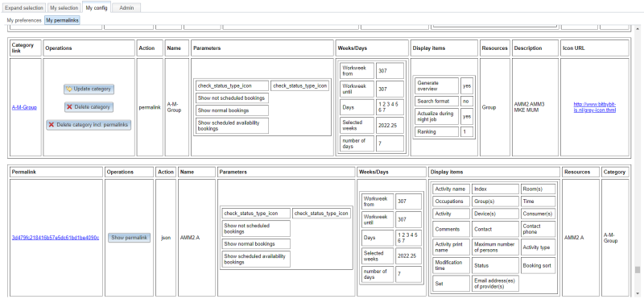Click the Contact phone display item
This screenshot has width=644, height=299.
click(x=538, y=229)
